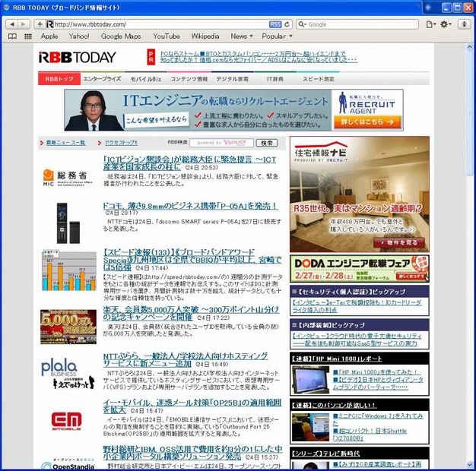Click the RBB TODAY site logo
The image size is (476, 471).
click(x=78, y=57)
